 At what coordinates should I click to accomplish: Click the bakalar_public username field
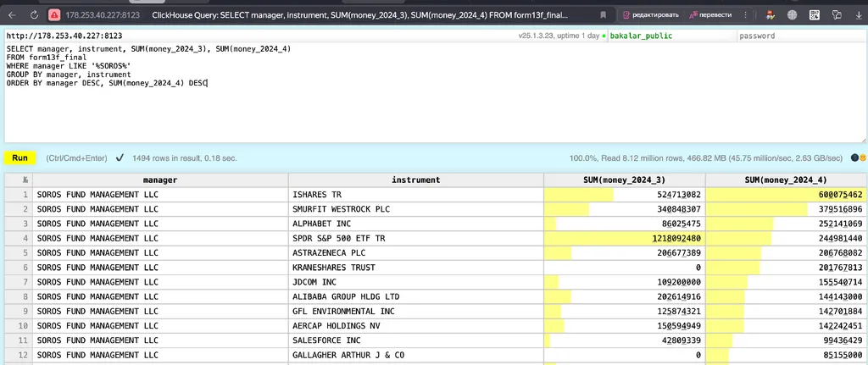670,36
